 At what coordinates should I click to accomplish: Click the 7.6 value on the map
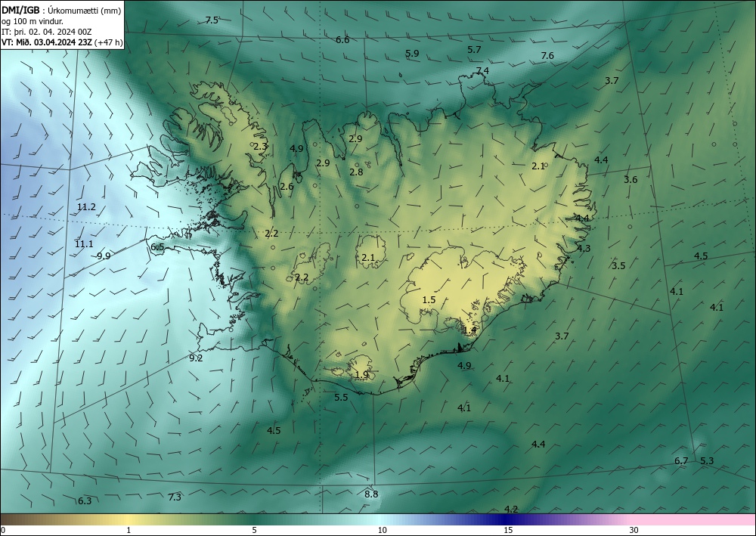click(547, 56)
